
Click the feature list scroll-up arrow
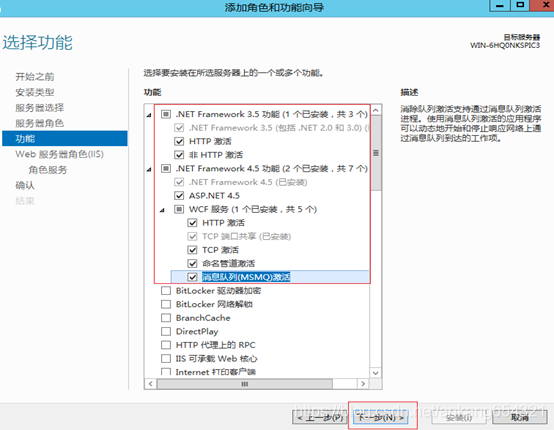point(376,110)
